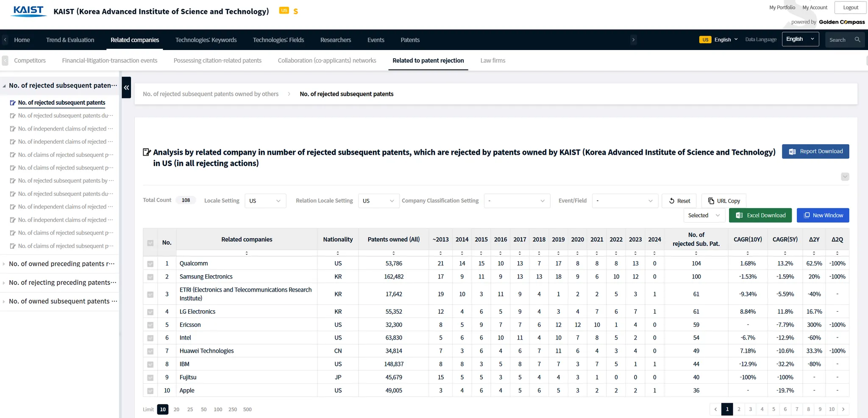
Task: Go to next page arrow in pagination
Action: click(843, 409)
